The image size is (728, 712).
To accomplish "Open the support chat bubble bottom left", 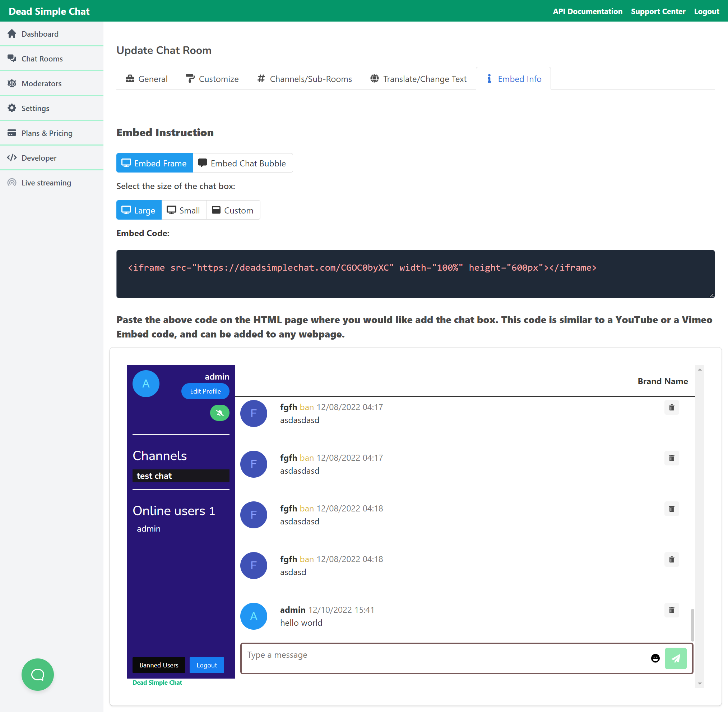I will pyautogui.click(x=37, y=674).
